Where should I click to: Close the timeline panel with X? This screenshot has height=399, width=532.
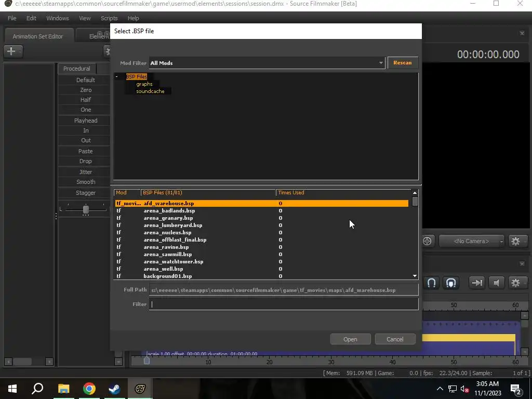[522, 263]
